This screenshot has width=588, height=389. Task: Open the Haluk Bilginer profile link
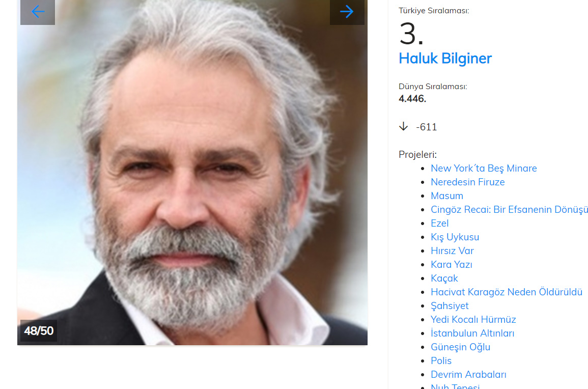pos(445,59)
